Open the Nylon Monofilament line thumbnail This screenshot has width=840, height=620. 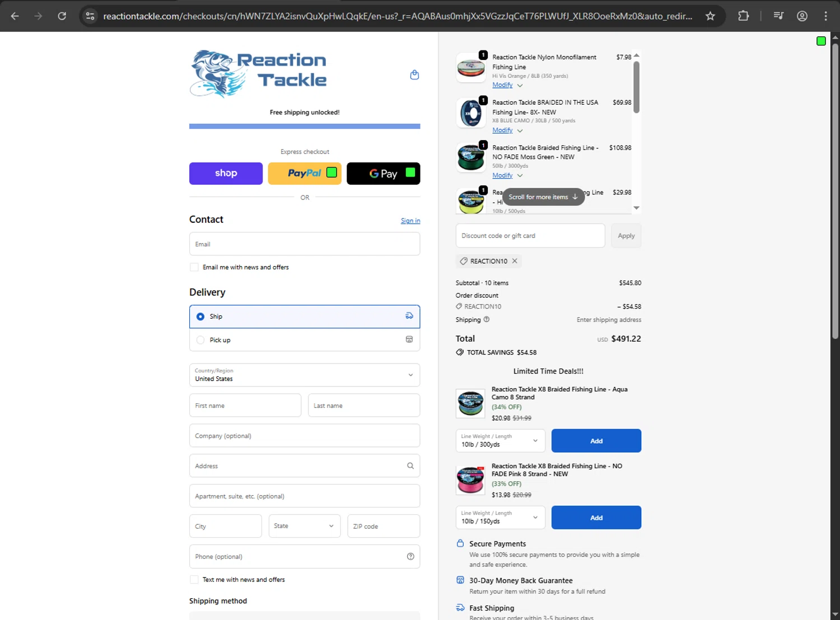[471, 68]
